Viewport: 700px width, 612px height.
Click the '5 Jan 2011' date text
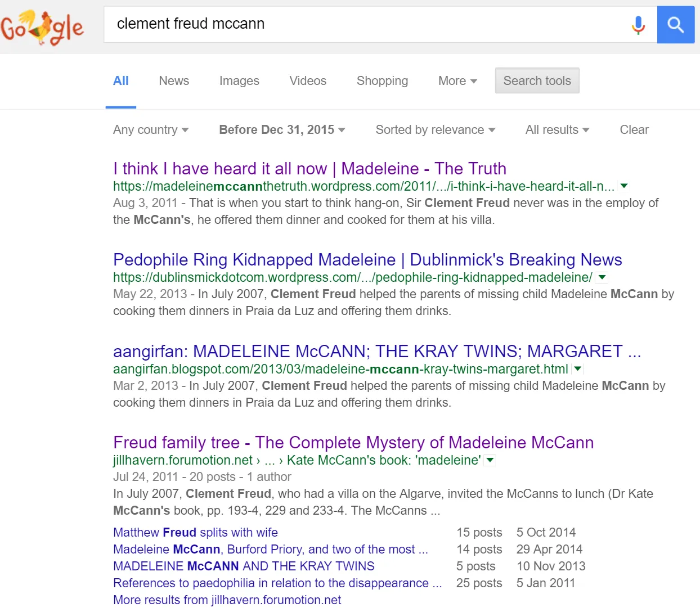tap(546, 583)
